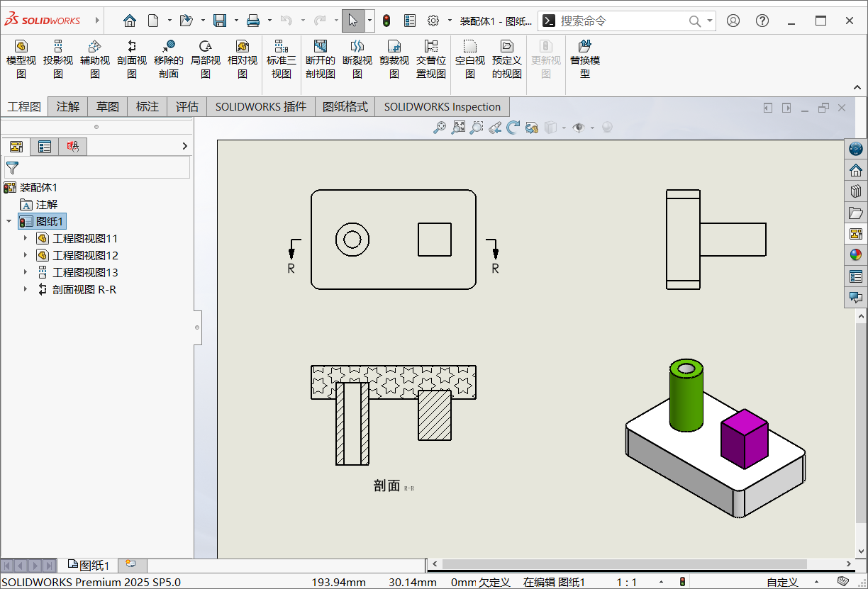Click the Zoom to Fit icon
868x589 pixels.
tap(459, 128)
